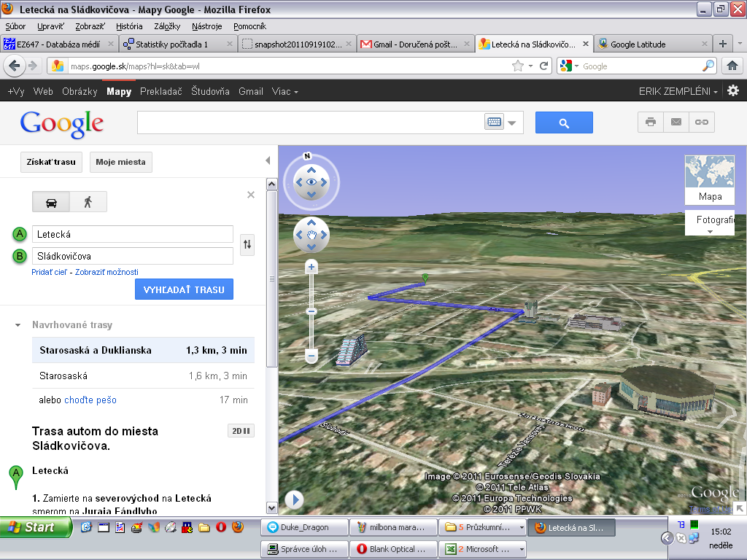Click the Získať trasu button
The width and height of the screenshot is (747, 560).
click(51, 162)
